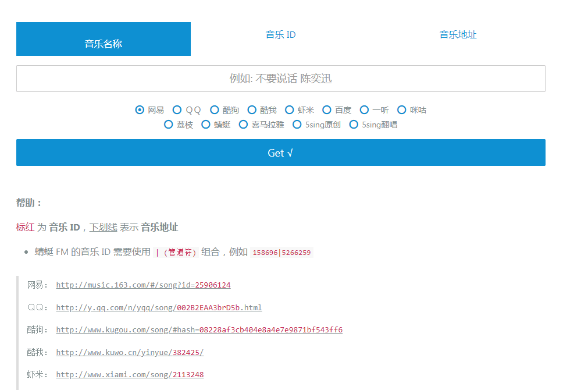Select the 咪咕 music source
The height and width of the screenshot is (390, 588).
coord(402,109)
